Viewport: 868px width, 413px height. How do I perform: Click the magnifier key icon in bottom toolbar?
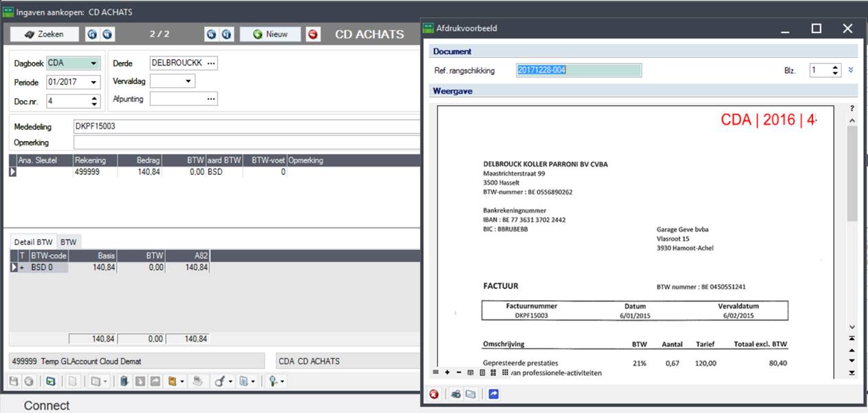pyautogui.click(x=273, y=381)
